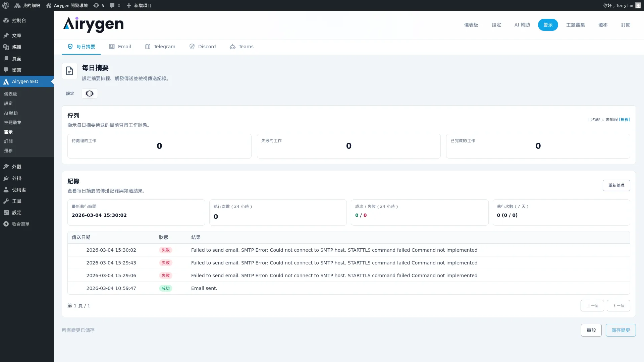The image size is (644, 362).
Task: Switch to the 紀錄 sub-tab toggle
Action: 90,94
